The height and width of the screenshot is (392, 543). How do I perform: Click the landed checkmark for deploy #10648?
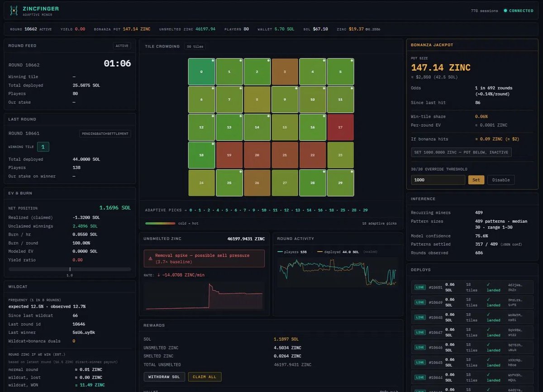tap(488, 315)
